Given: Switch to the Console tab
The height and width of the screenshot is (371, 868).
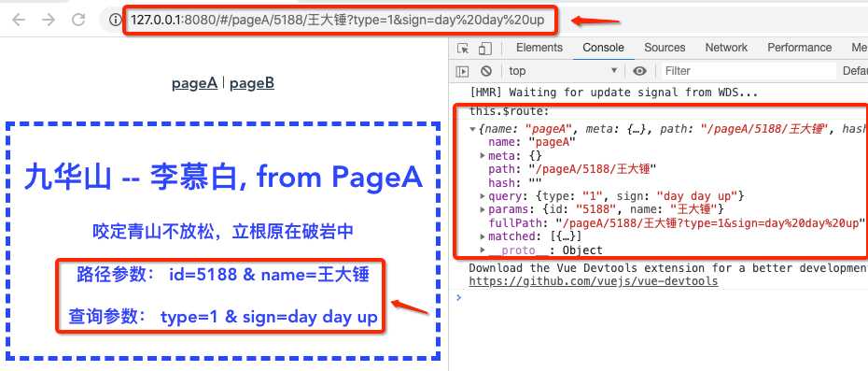Looking at the screenshot, I should coord(603,48).
